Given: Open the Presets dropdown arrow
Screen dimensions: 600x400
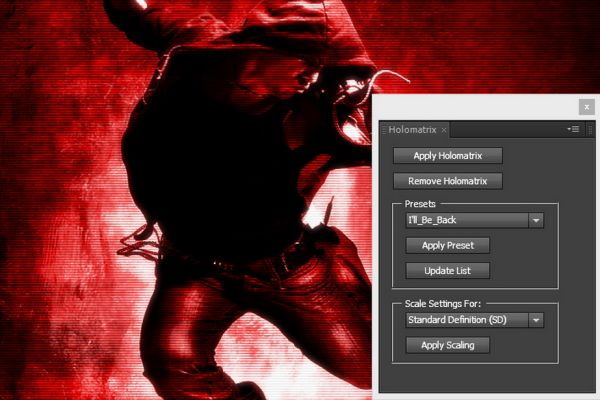Looking at the screenshot, I should coord(536,220).
